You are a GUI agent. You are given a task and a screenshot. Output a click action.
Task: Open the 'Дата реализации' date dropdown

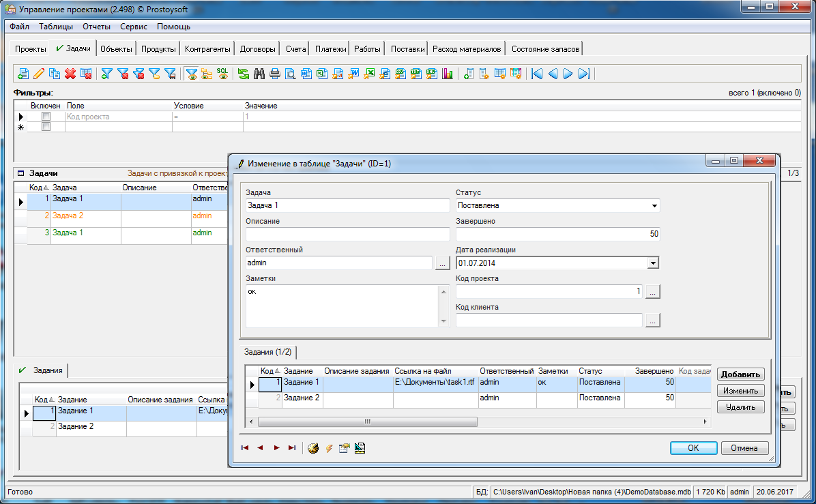[653, 263]
